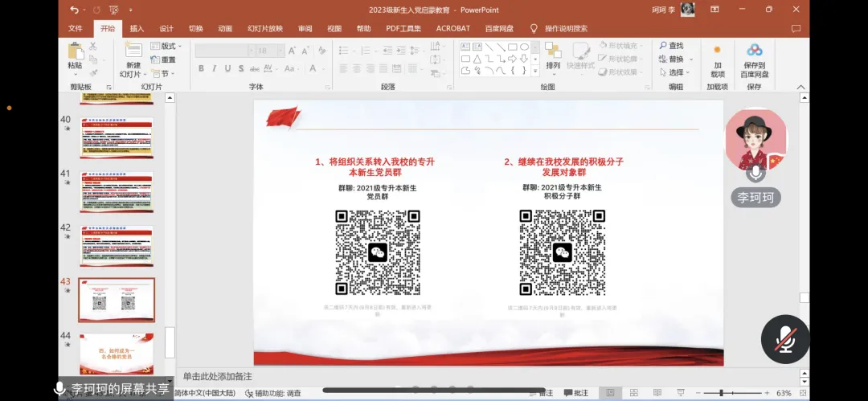Screen dimensions: 868x401
Task: Click the Arrange (排列) icon
Action: [x=553, y=56]
